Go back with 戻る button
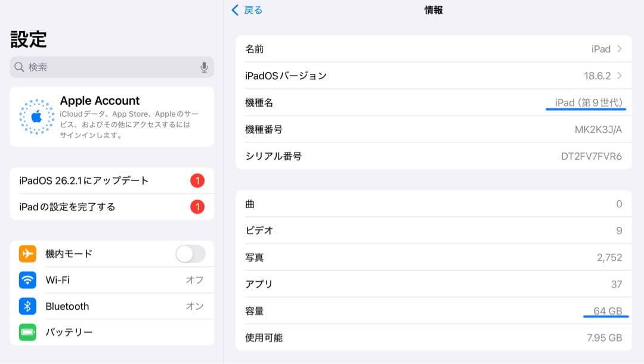 [x=247, y=10]
